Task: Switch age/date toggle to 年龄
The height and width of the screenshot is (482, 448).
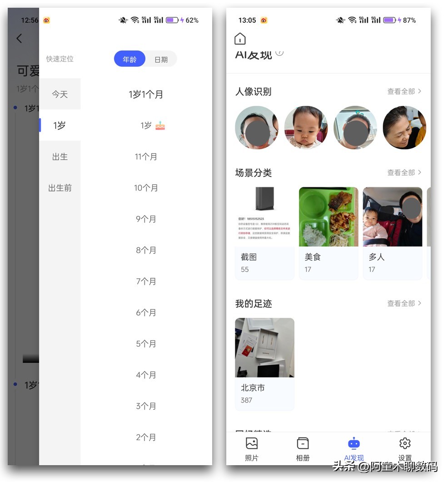Action: coord(129,59)
